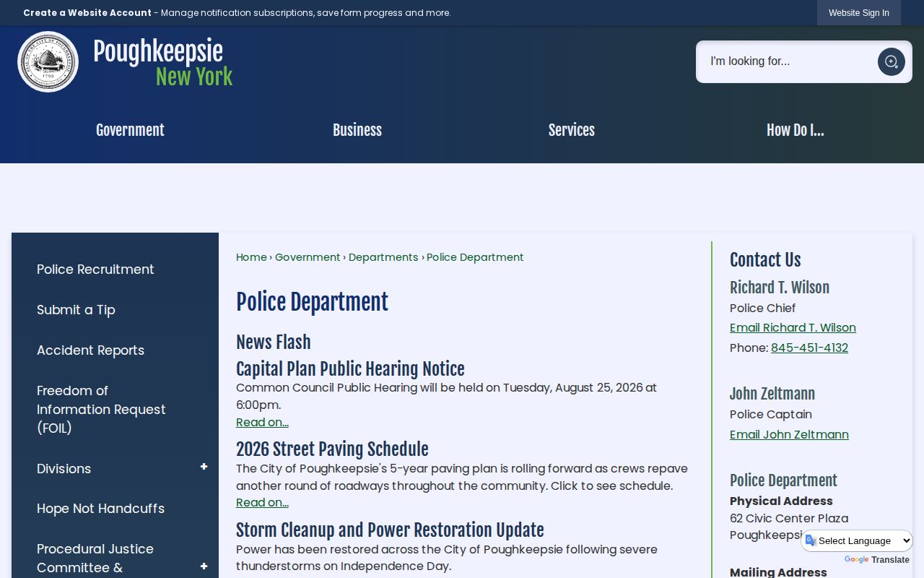The width and height of the screenshot is (924, 578).
Task: Click Create a Website Account link
Action: (87, 13)
